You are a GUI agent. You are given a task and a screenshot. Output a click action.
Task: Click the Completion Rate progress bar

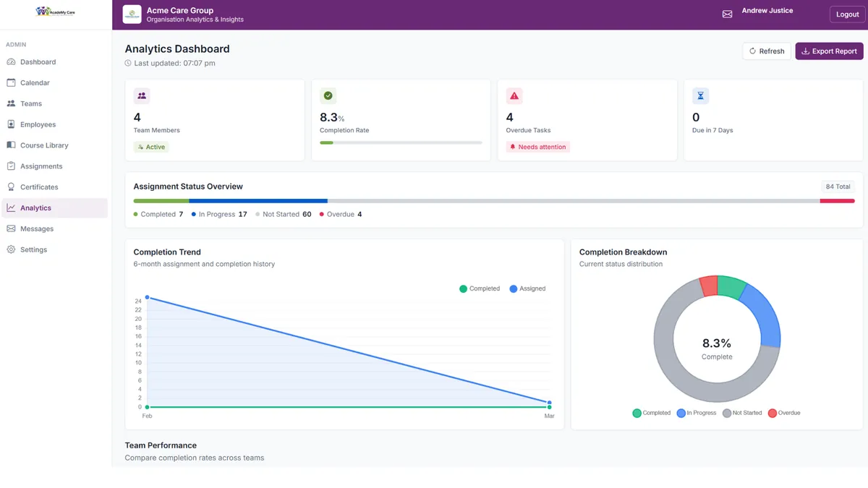click(401, 142)
